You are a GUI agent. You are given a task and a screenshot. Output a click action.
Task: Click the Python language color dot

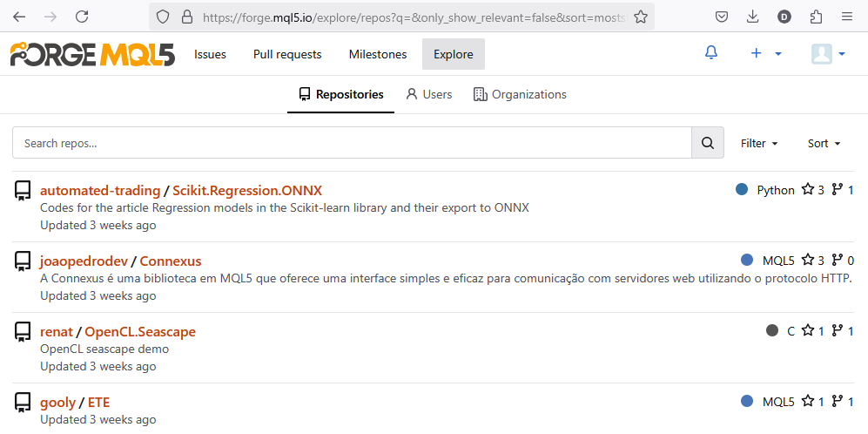point(742,190)
